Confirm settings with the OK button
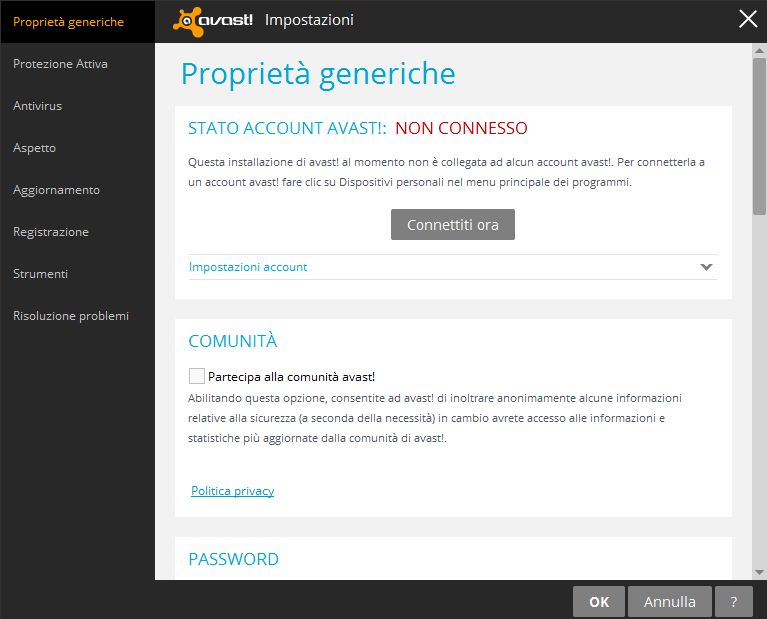 pos(599,602)
